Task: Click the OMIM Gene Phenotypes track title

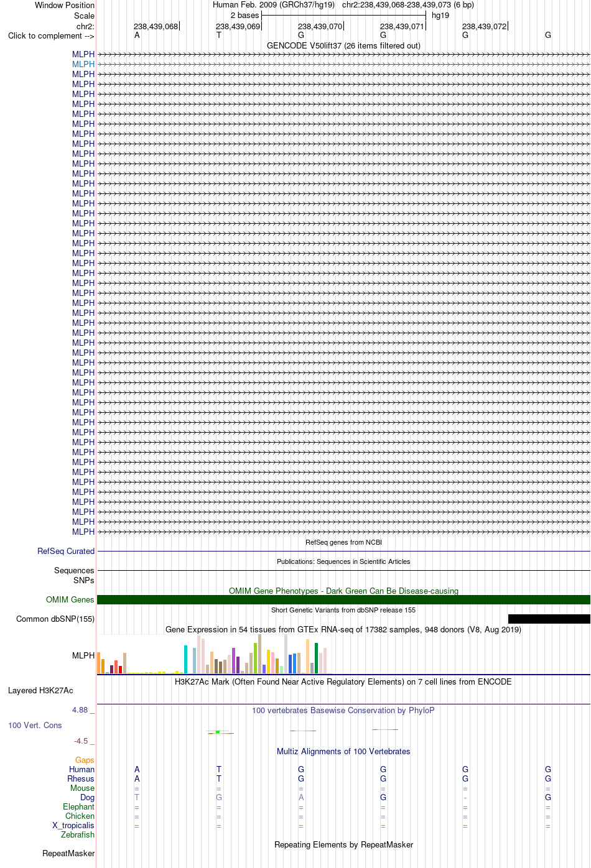Action: [343, 591]
